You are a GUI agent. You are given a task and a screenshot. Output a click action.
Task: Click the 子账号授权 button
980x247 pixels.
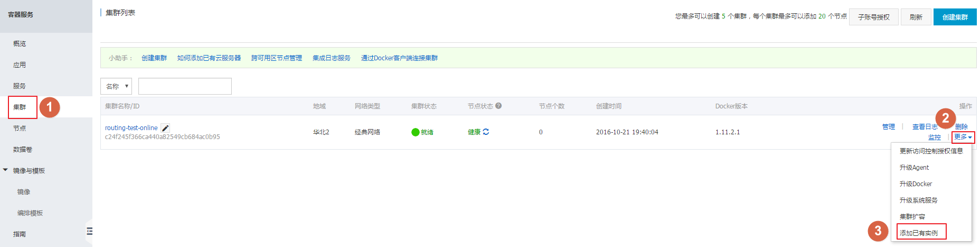(x=874, y=17)
